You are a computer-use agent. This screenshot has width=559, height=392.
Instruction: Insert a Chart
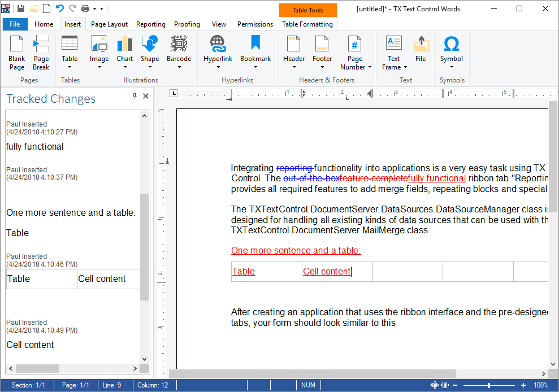[x=125, y=48]
